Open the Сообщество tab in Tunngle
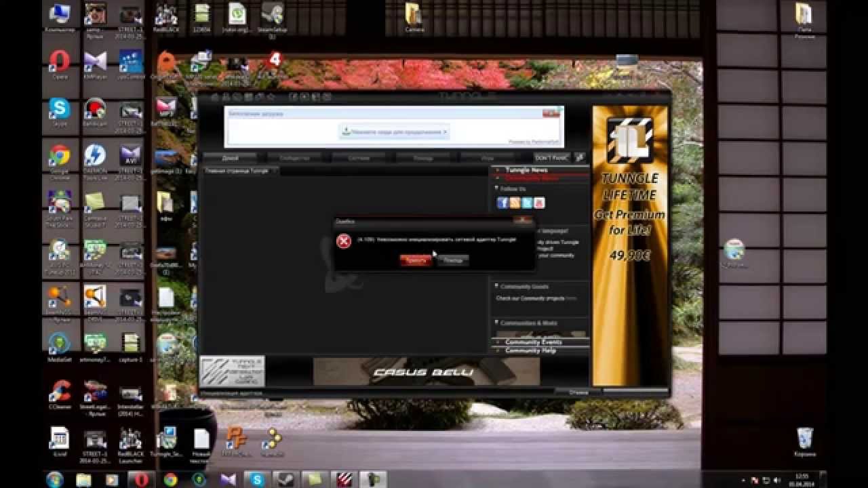The height and width of the screenshot is (488, 868). pos(294,157)
